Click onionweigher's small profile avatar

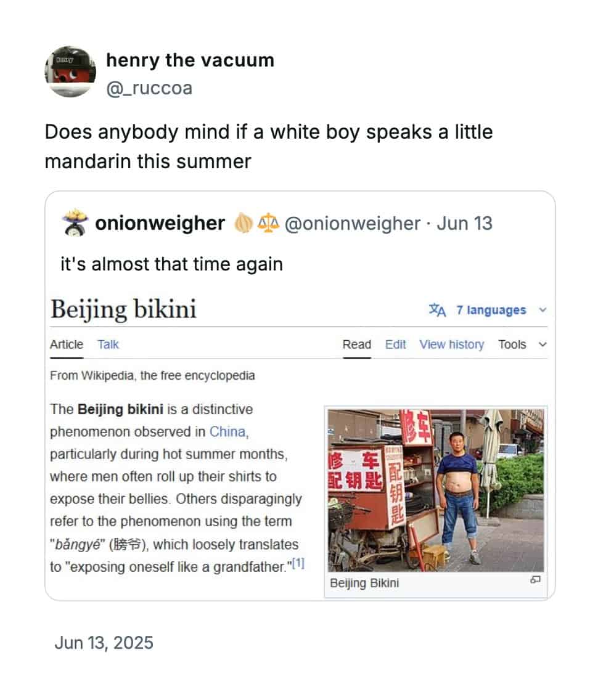tap(75, 223)
